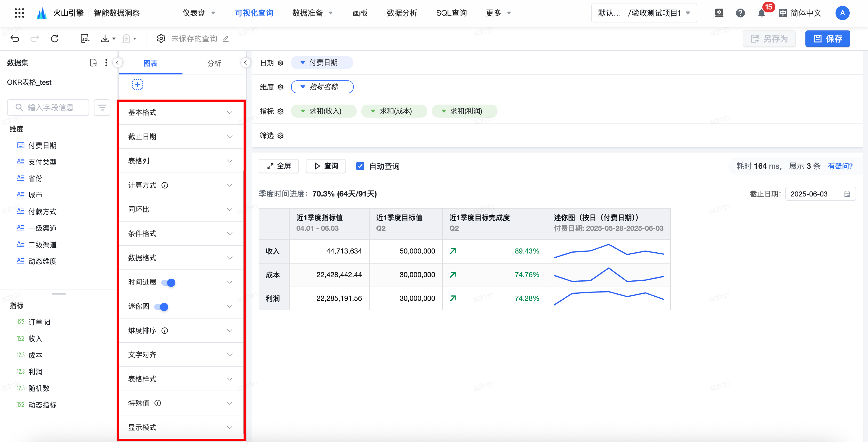Viewport: 868px width, 442px height.
Task: Go to SQL查询 in top navigation
Action: coord(451,13)
